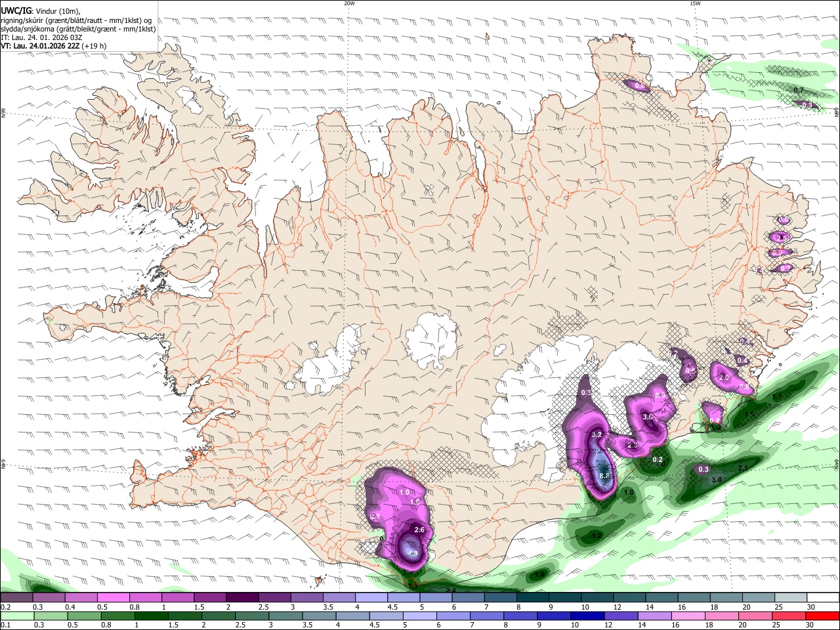Click the 0.5–0.8 bright pink snow legend swatch
Image resolution: width=840 pixels, height=630 pixels.
coord(113,598)
